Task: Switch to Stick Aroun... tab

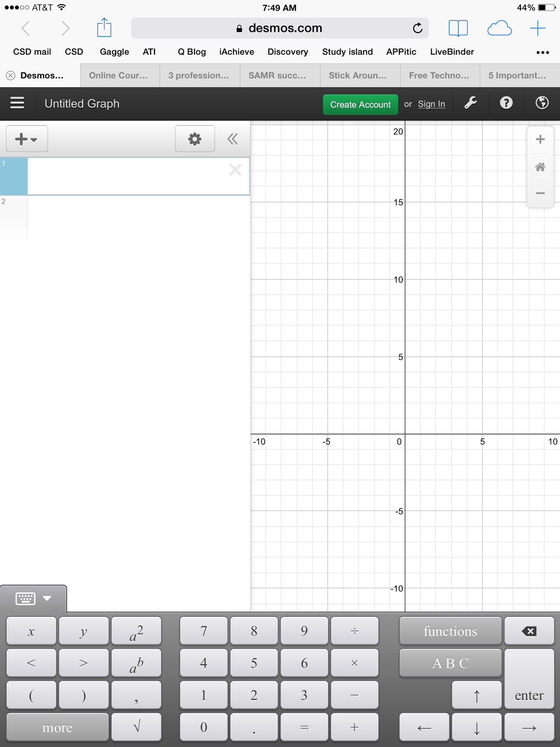Action: 360,76
